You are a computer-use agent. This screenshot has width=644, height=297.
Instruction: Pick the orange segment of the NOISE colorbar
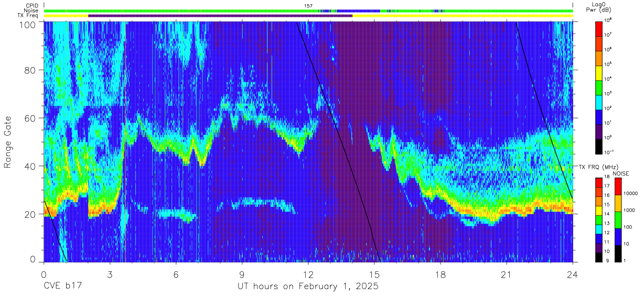click(618, 203)
